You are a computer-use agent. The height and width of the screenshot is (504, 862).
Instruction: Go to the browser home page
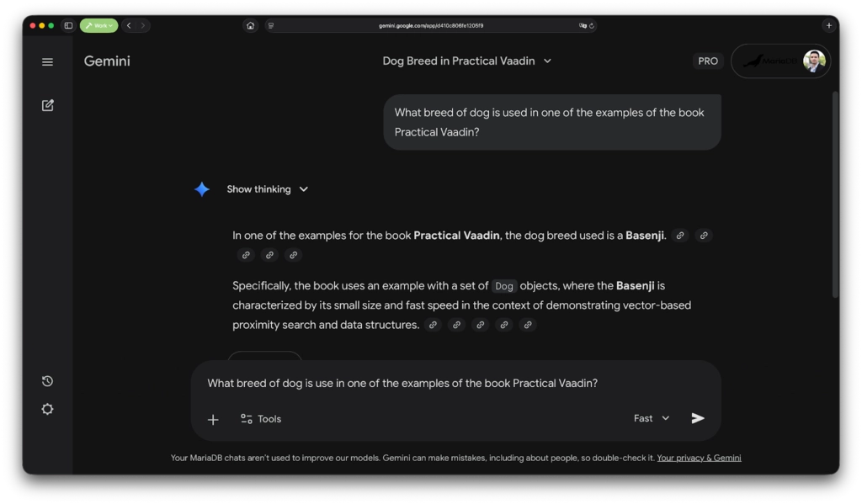250,26
